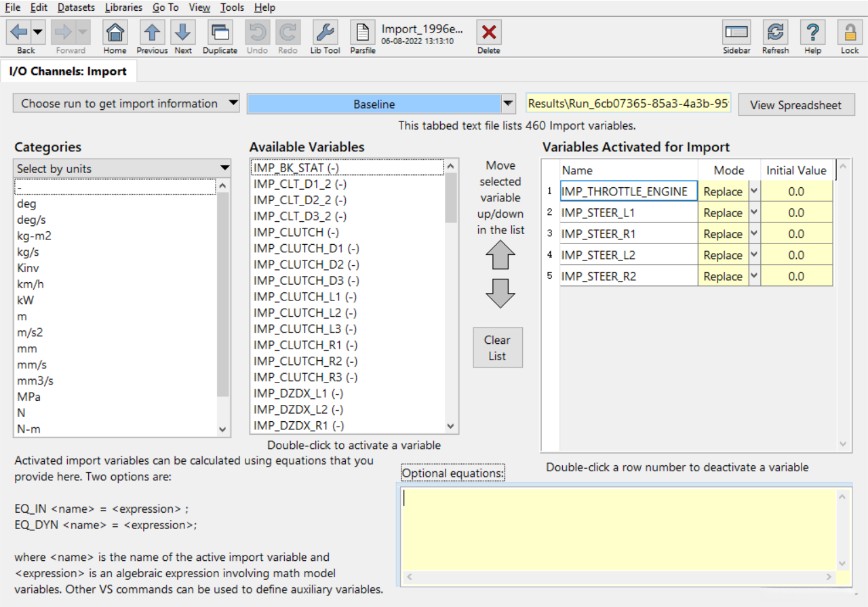Click the Lock padlock icon
This screenshot has width=868, height=607.
click(850, 33)
